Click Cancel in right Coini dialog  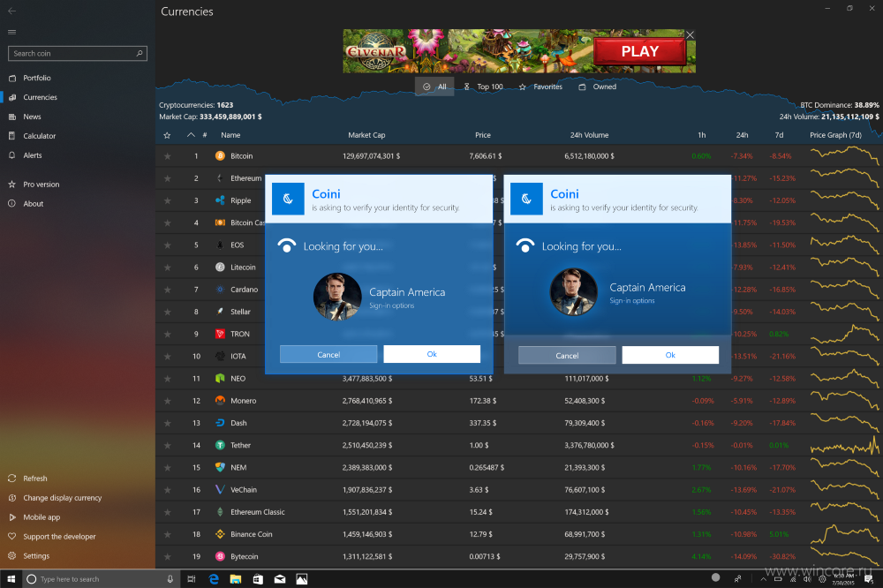(x=567, y=356)
